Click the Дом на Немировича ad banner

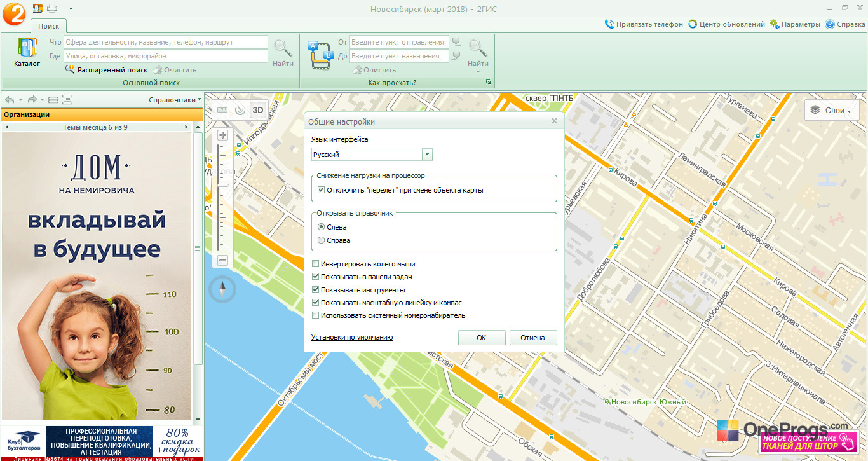[x=97, y=277]
